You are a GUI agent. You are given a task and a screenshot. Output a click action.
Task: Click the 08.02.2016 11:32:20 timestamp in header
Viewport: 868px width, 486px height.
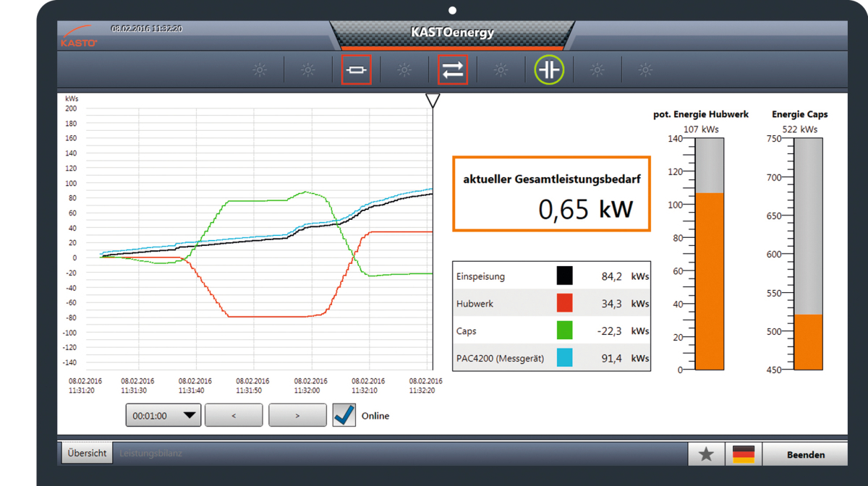point(146,29)
